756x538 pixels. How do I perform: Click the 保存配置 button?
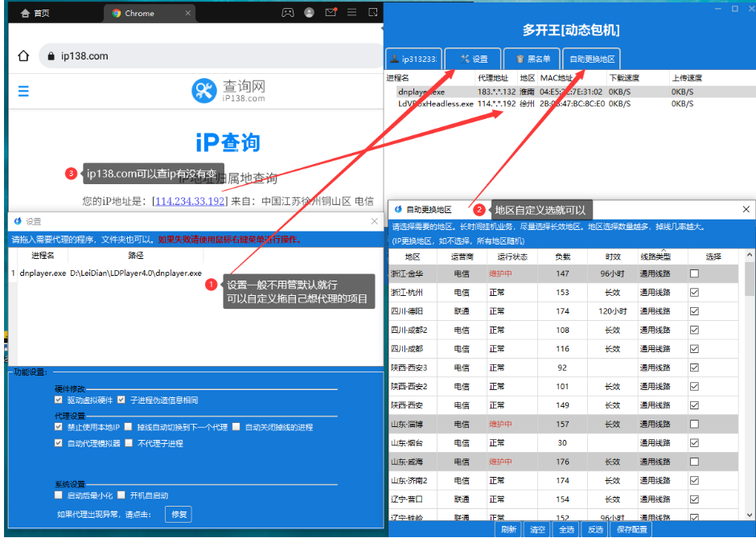pyautogui.click(x=631, y=530)
